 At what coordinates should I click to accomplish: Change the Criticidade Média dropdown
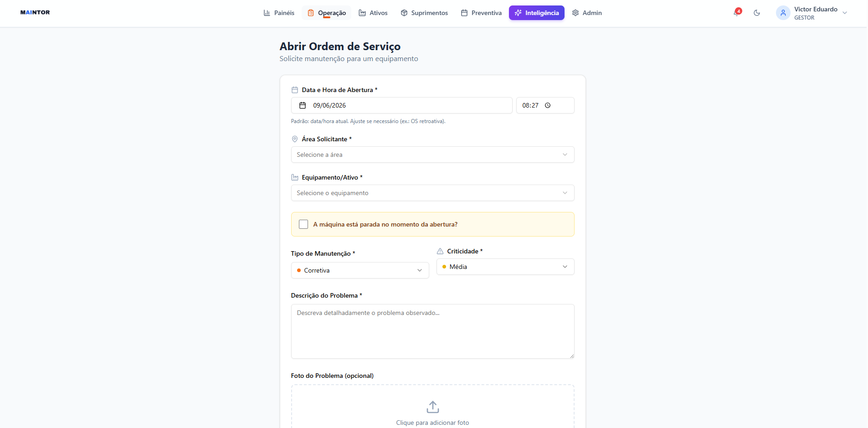click(505, 267)
